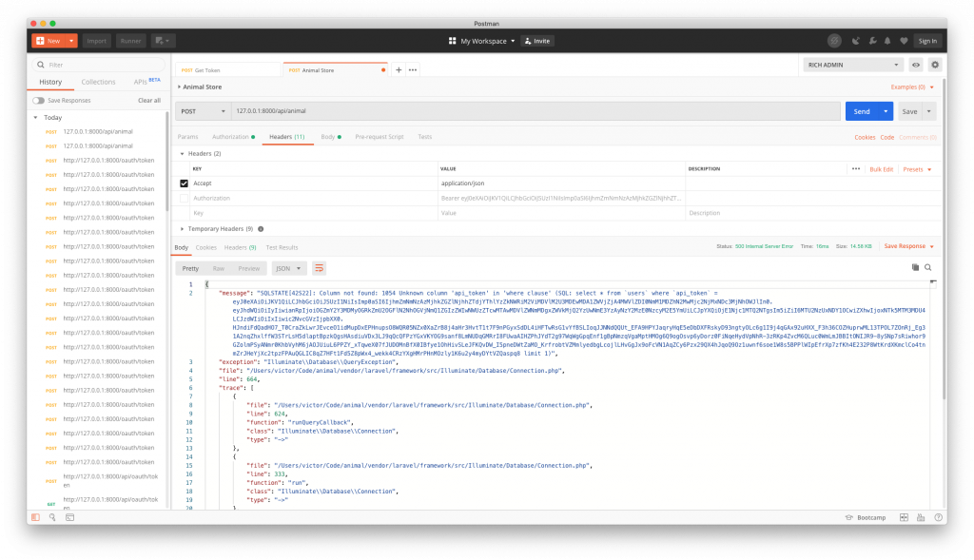Click the New button plus icon
The image size is (974, 560).
click(x=40, y=41)
